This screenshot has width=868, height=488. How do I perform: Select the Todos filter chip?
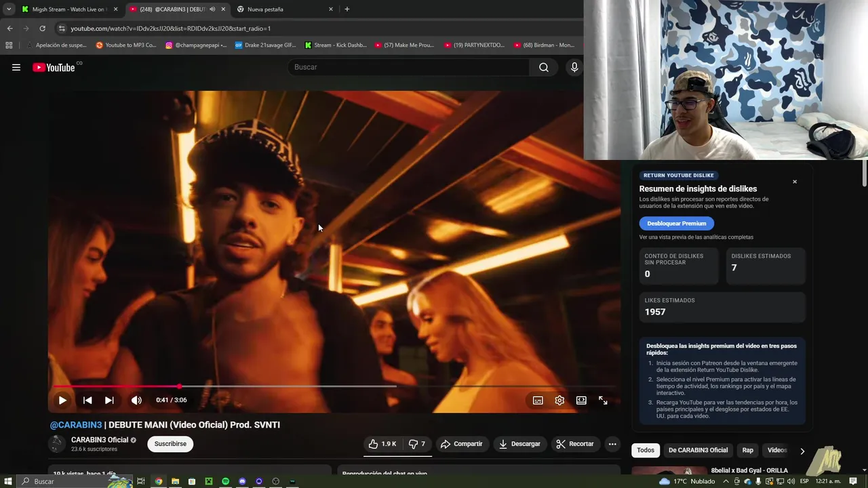pos(646,450)
